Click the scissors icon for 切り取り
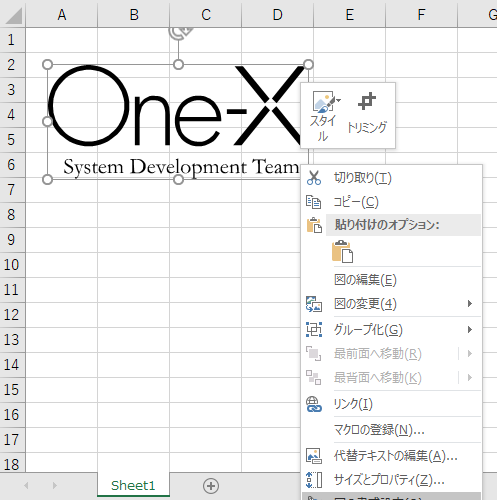Screen dimensions: 497x500 (314, 178)
